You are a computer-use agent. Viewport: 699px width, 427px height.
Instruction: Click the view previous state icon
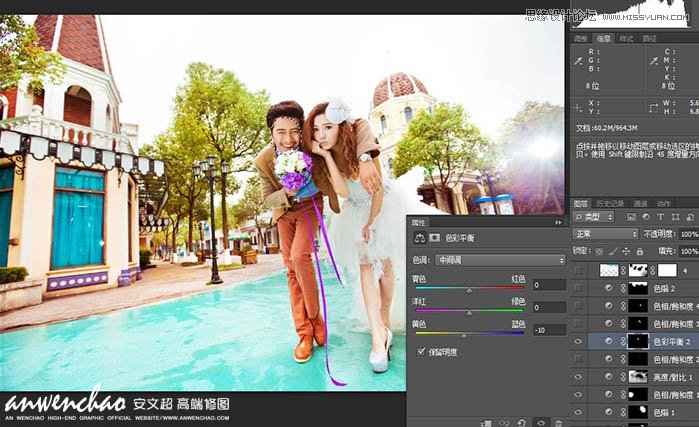pos(505,422)
